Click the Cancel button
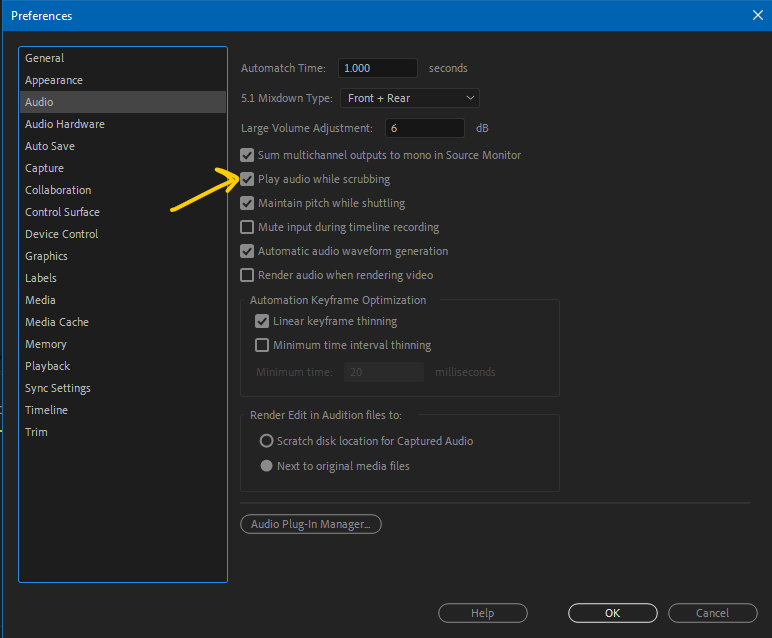Image resolution: width=772 pixels, height=638 pixels. [x=712, y=613]
